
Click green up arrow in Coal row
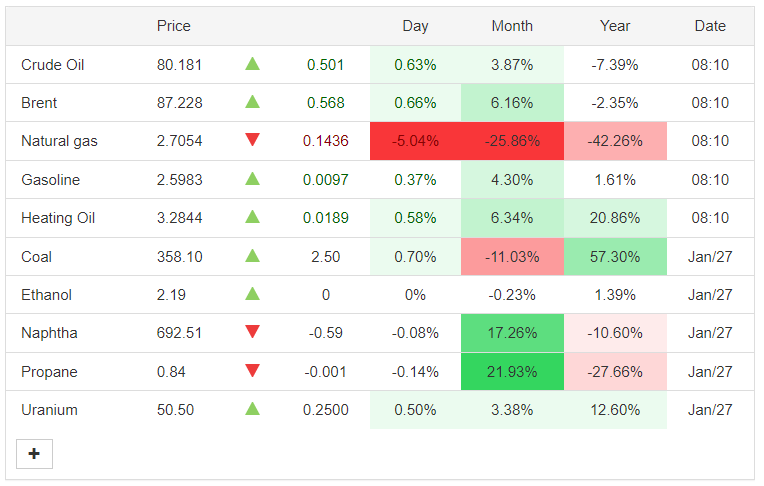[252, 256]
